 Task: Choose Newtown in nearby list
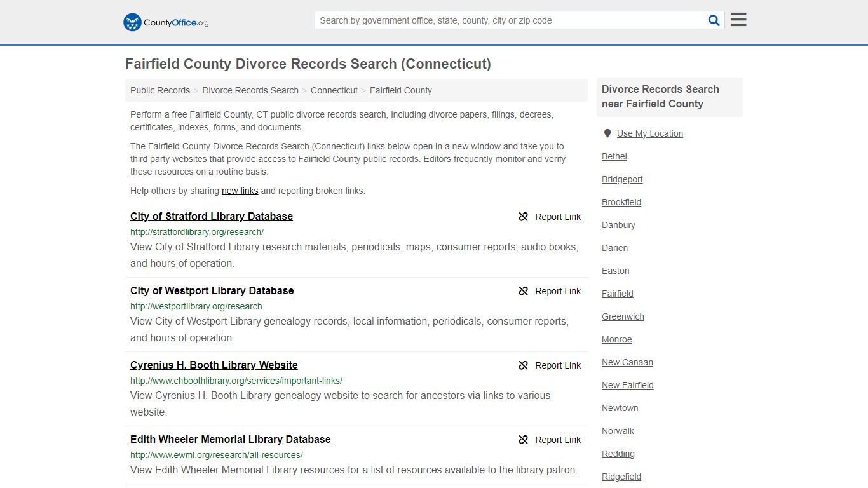click(x=620, y=408)
